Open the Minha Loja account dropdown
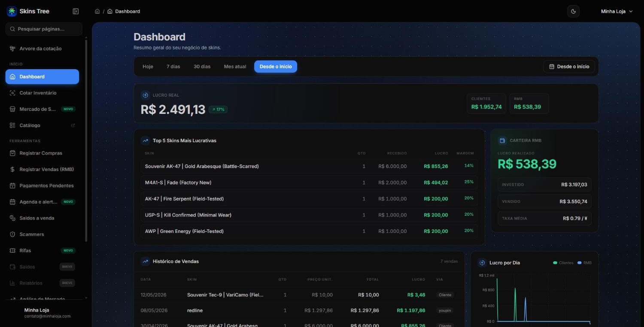Image resolution: width=644 pixels, height=327 pixels. click(x=617, y=12)
